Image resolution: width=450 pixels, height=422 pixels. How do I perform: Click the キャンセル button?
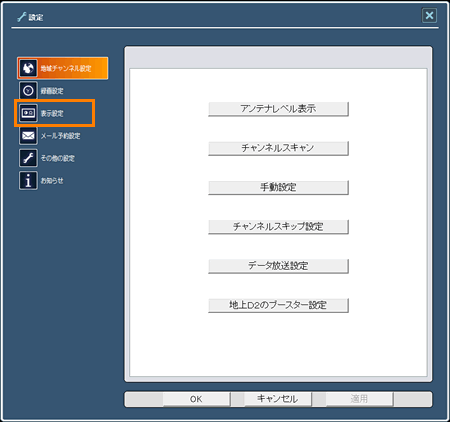coord(278,399)
